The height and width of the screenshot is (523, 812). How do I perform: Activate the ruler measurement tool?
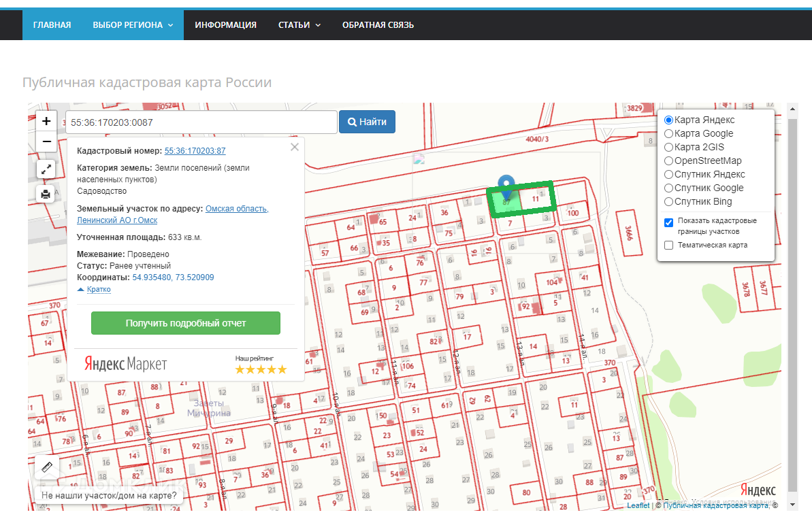click(46, 467)
